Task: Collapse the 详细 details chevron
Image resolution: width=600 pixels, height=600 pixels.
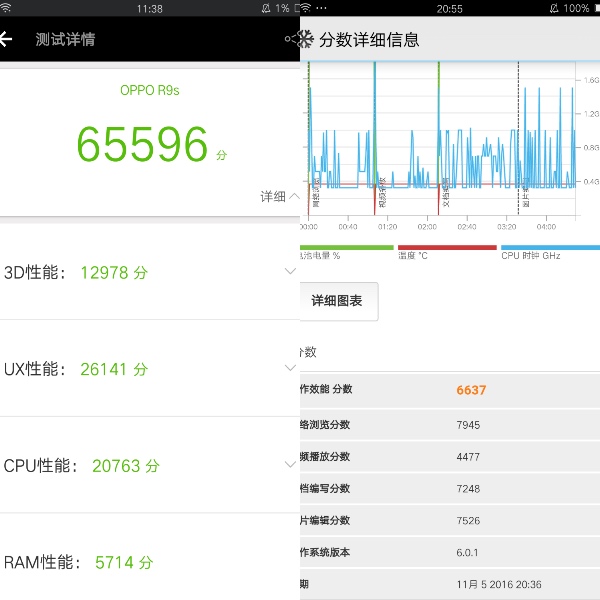Action: 294,196
